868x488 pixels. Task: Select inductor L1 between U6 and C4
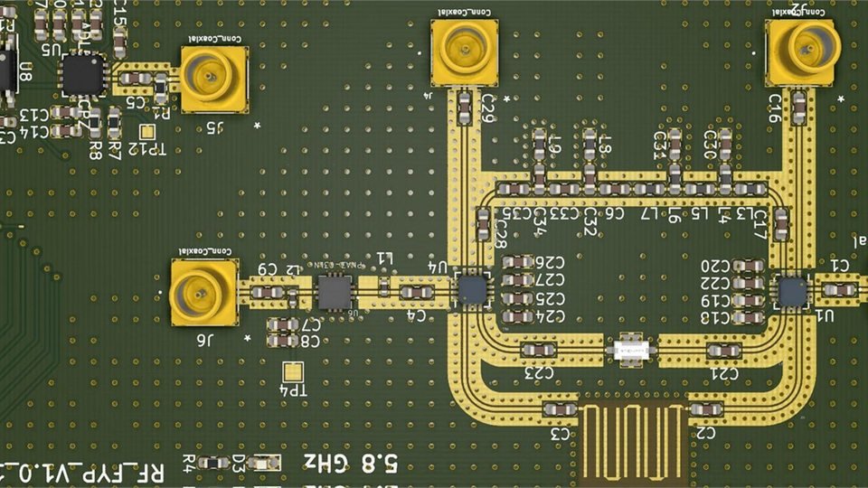pos(383,286)
